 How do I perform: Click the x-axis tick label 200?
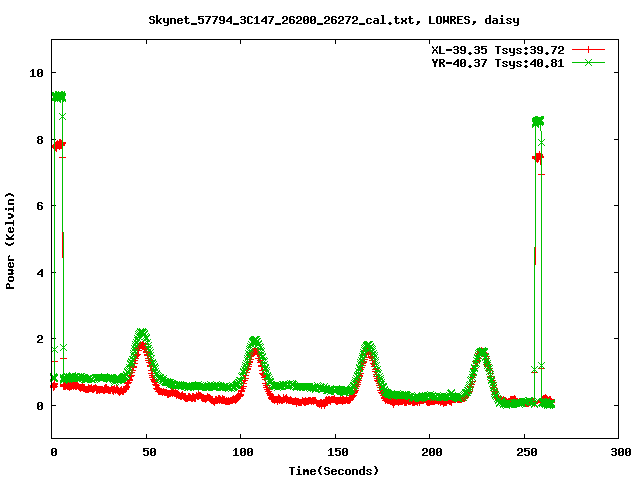coord(431,452)
